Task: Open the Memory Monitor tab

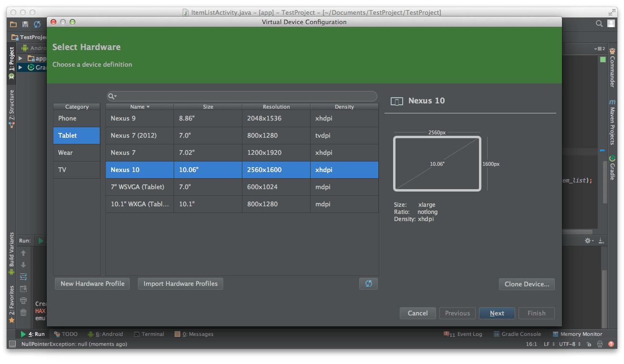Action: click(577, 334)
